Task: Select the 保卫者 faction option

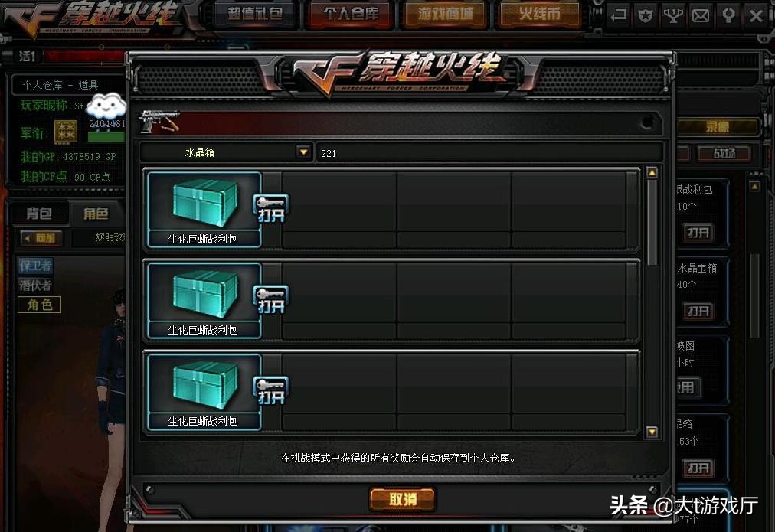Action: (x=35, y=266)
